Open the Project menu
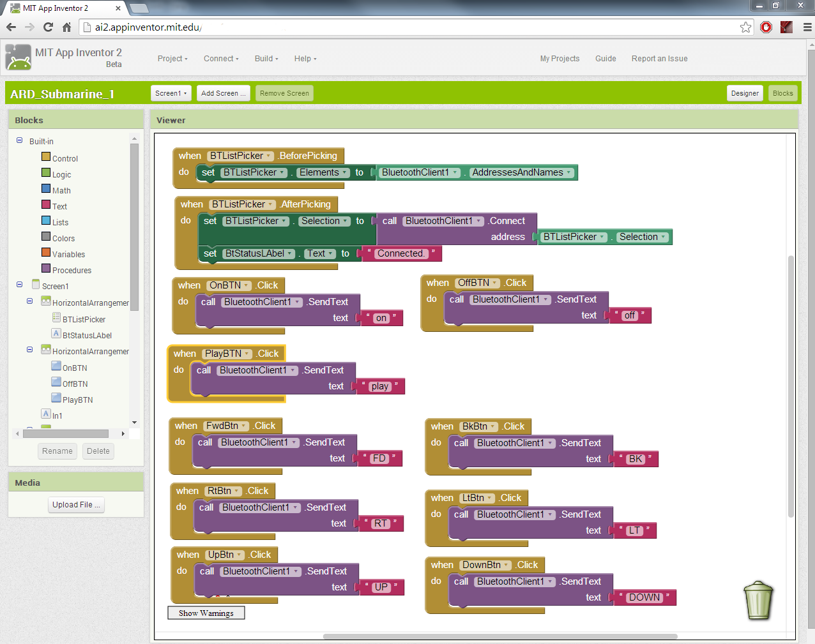Screen dimensions: 815x644 tap(172, 59)
